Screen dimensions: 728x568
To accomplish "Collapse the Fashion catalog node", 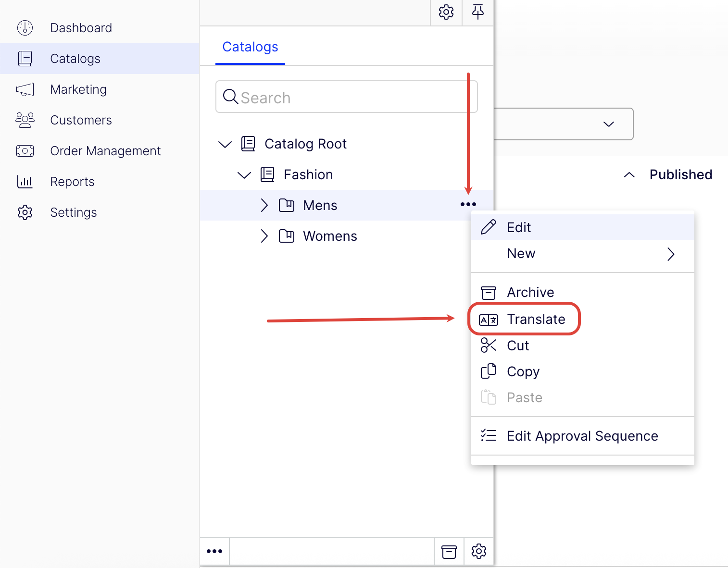I will pos(244,175).
